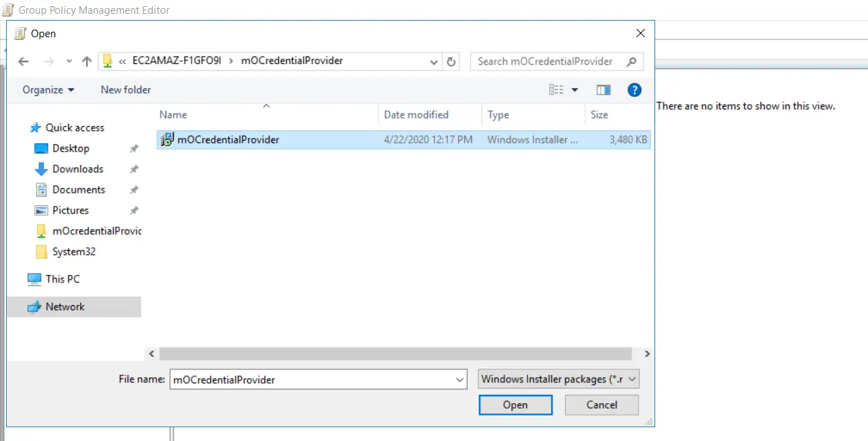Click the Pictures icon in sidebar
The image size is (868, 441).
41,210
